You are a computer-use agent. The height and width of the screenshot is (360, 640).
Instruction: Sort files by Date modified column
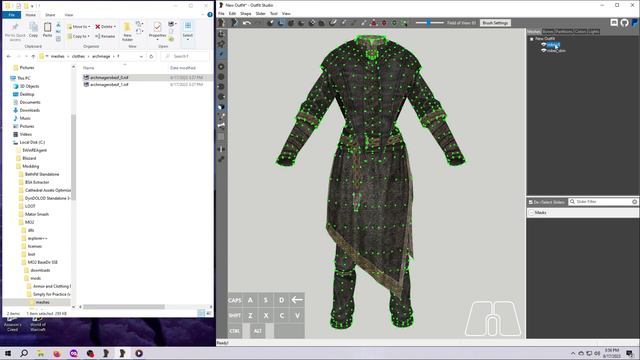182,68
